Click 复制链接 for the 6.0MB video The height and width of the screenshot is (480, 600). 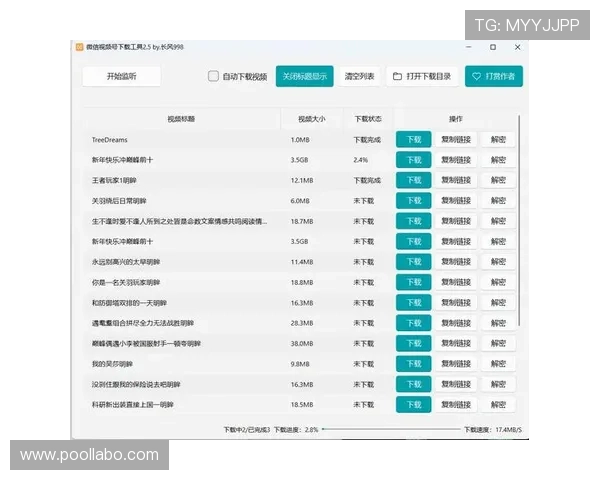(456, 201)
